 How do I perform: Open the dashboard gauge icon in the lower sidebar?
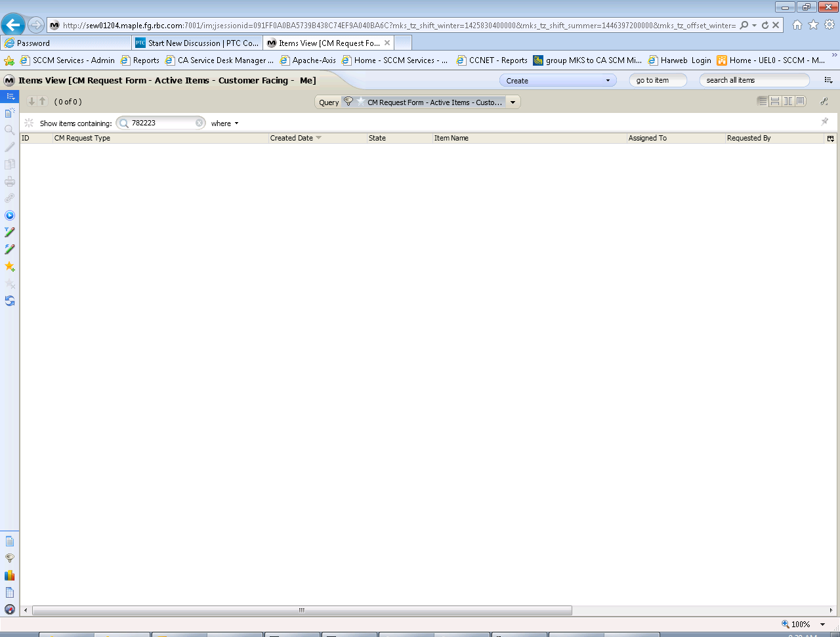pos(10,609)
